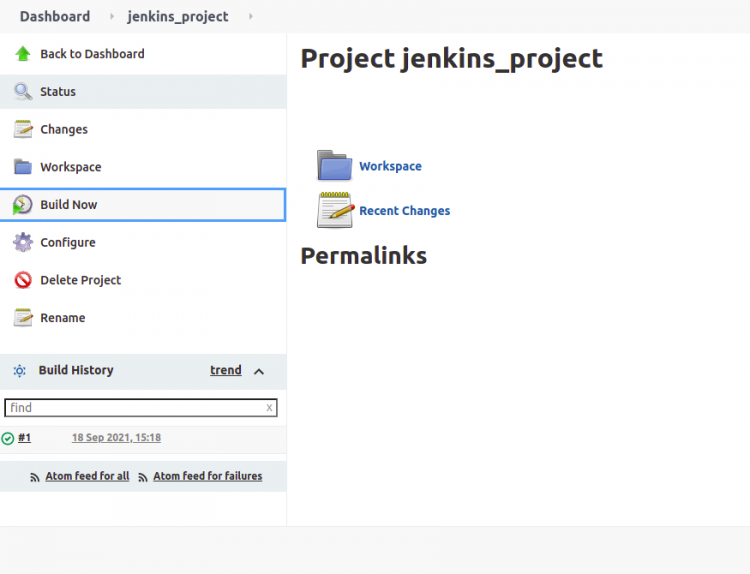This screenshot has width=750, height=574.
Task: Click the find builds search field
Action: coord(141,408)
